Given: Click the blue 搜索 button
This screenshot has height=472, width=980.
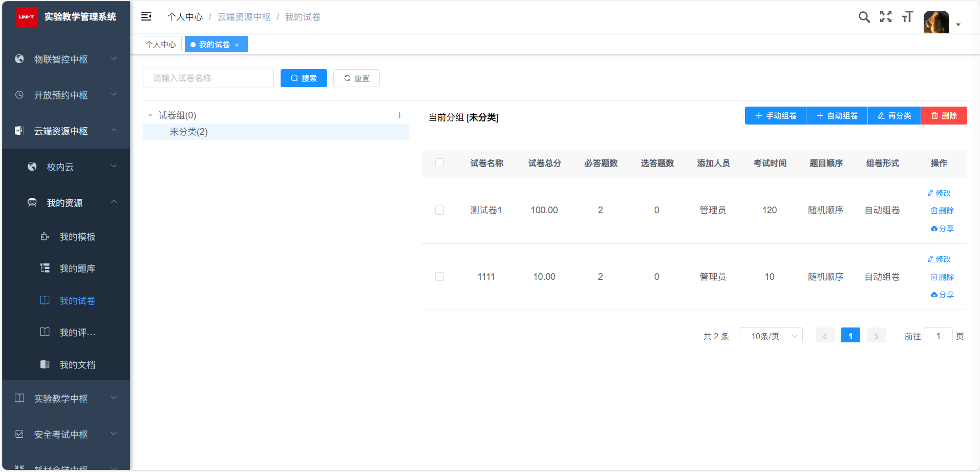Looking at the screenshot, I should click(x=304, y=78).
